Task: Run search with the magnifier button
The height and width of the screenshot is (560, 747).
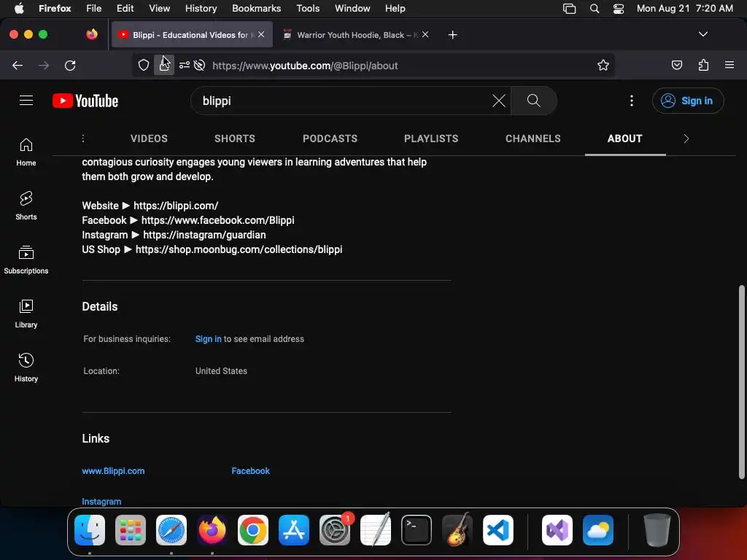Action: point(533,101)
